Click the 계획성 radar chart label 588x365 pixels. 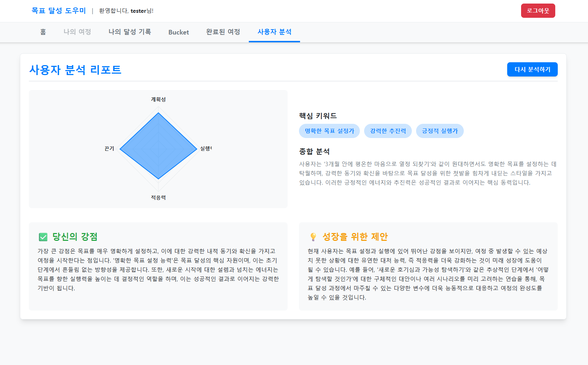[x=158, y=100]
